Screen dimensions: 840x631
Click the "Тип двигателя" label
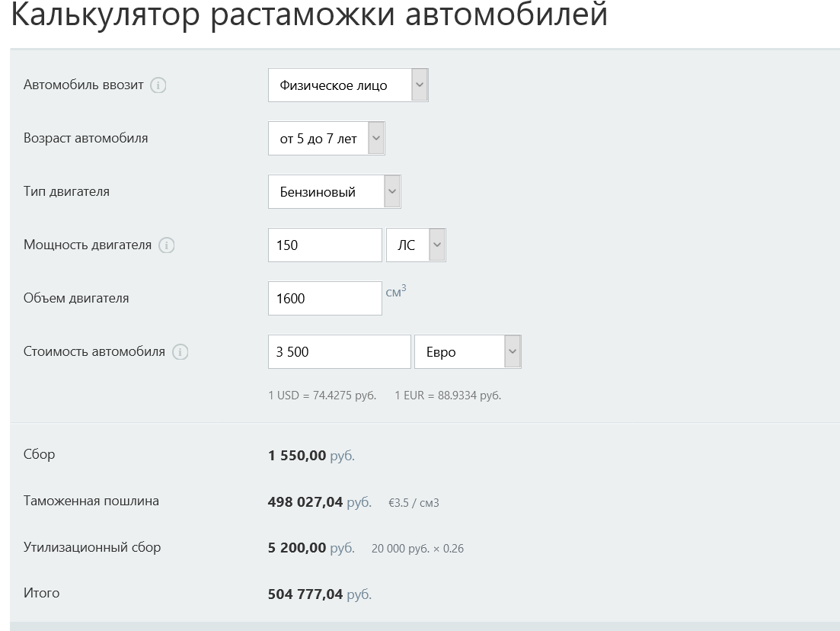pos(67,191)
